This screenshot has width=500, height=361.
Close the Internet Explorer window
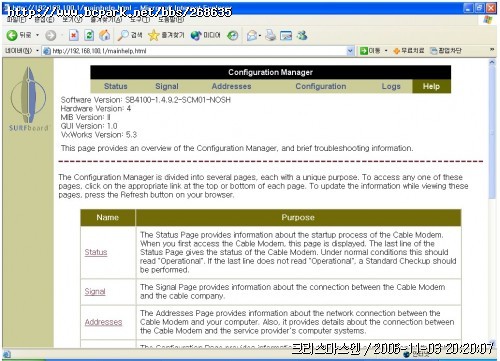(491, 8)
